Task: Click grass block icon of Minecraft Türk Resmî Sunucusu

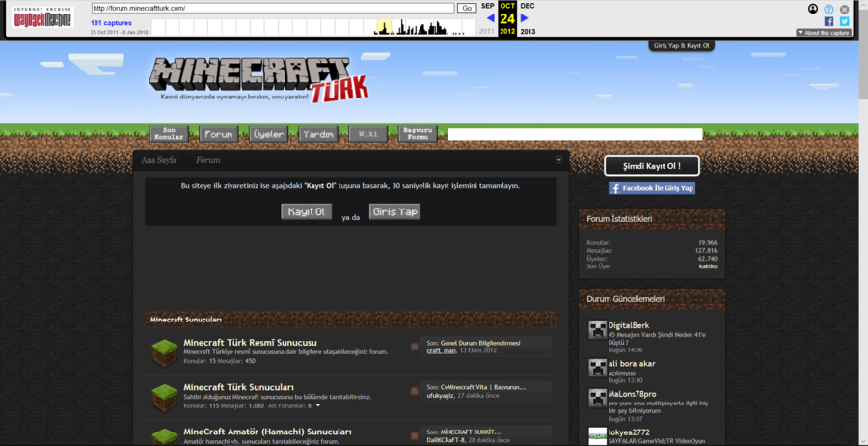Action: [164, 353]
